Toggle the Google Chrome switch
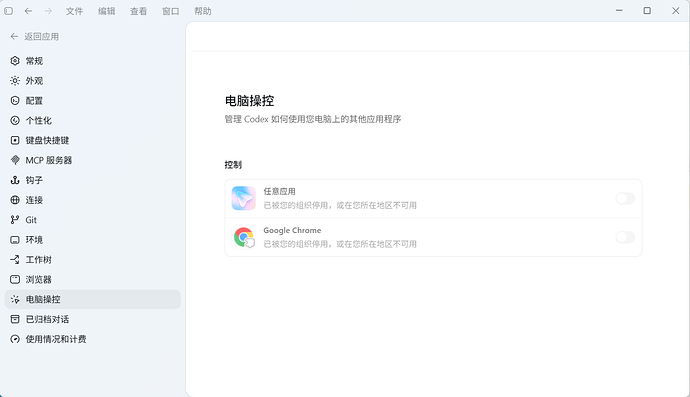 625,237
